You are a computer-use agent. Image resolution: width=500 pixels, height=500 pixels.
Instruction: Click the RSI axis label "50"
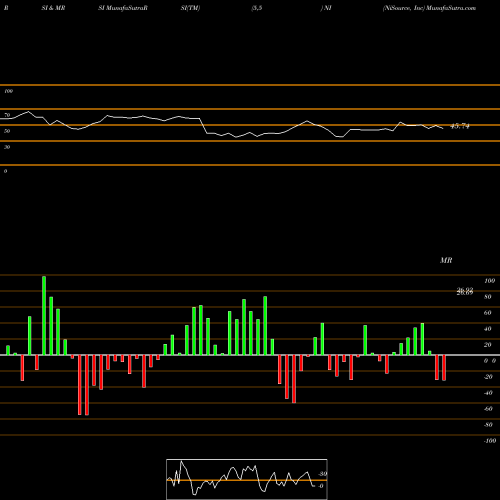tap(7, 131)
